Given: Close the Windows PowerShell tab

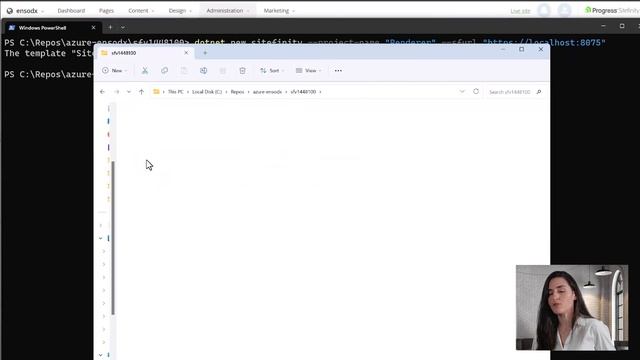Looking at the screenshot, I should pos(93,27).
